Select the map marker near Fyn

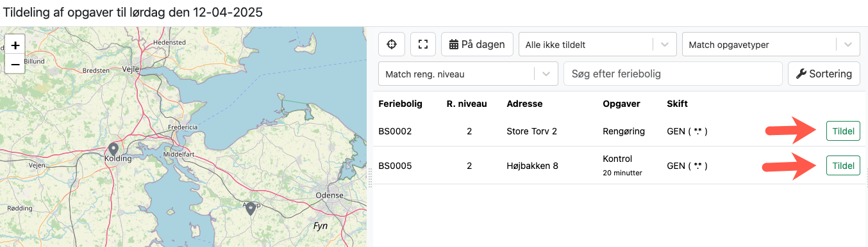251,208
